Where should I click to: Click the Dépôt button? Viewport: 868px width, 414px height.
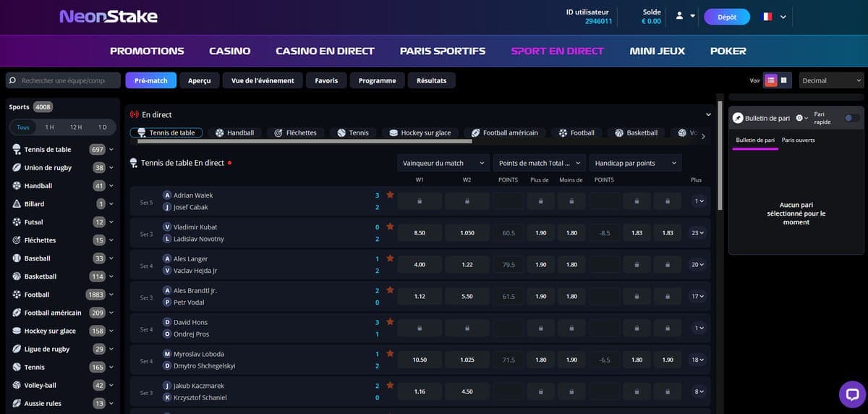click(727, 17)
